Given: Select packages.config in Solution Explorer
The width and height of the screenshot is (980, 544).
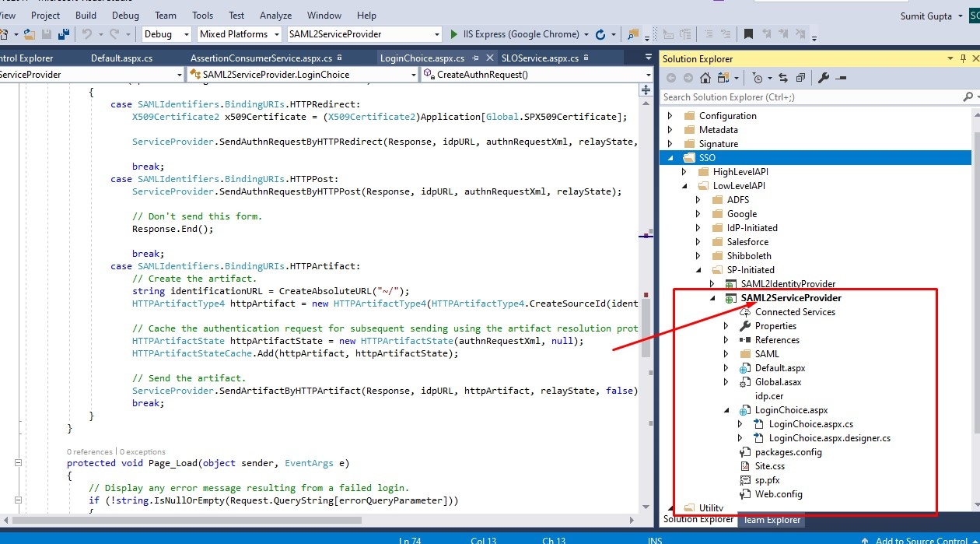Looking at the screenshot, I should (x=788, y=452).
